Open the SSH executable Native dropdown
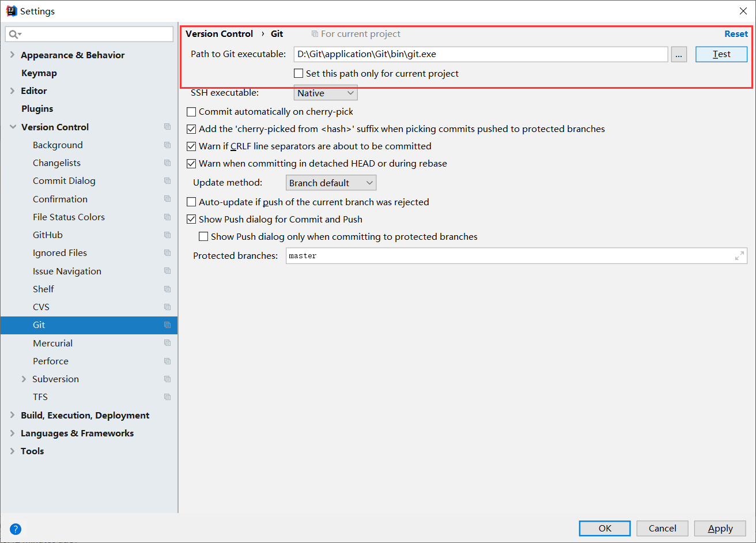This screenshot has width=756, height=543. [326, 93]
